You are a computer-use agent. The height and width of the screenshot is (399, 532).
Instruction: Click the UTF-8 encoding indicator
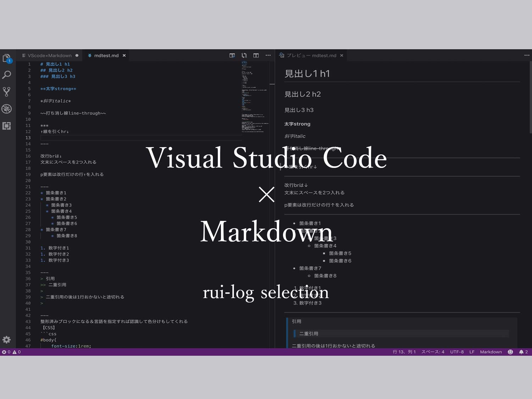(457, 352)
